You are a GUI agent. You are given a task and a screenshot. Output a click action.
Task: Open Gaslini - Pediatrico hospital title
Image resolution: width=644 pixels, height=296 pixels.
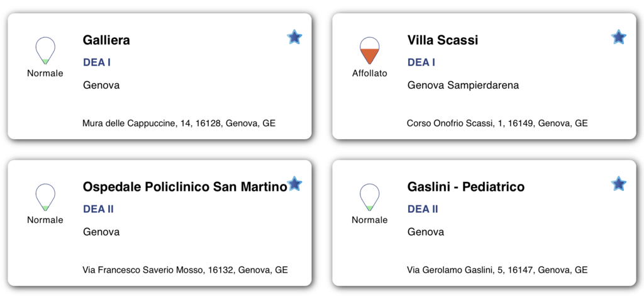pyautogui.click(x=466, y=186)
